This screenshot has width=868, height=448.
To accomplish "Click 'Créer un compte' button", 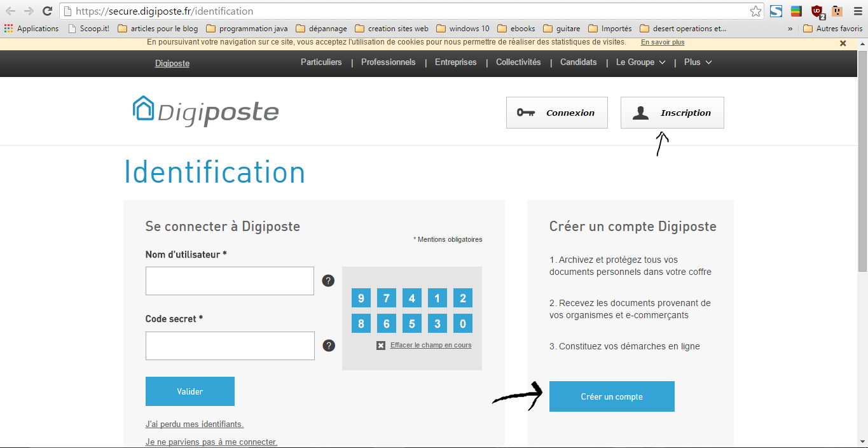I will [612, 396].
